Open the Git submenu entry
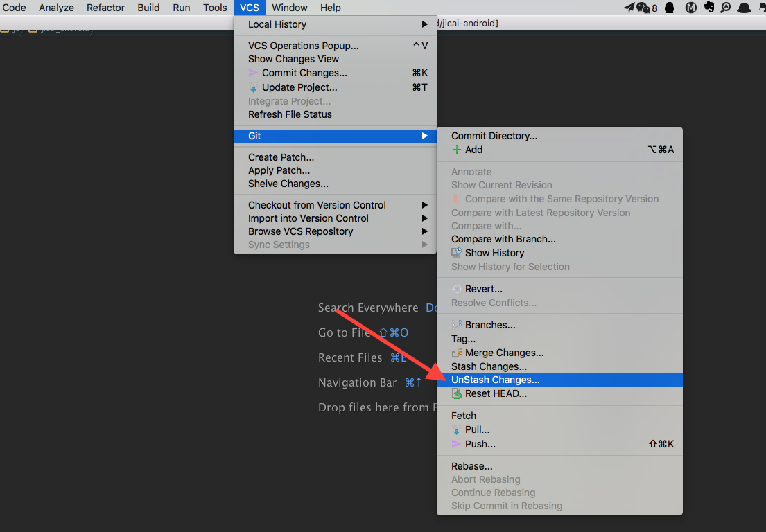The height and width of the screenshot is (532, 766). pyautogui.click(x=335, y=136)
